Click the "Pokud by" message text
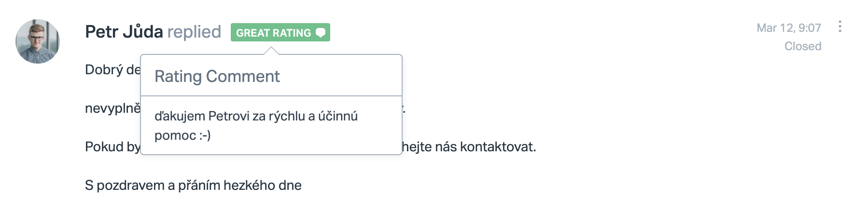 [x=112, y=147]
